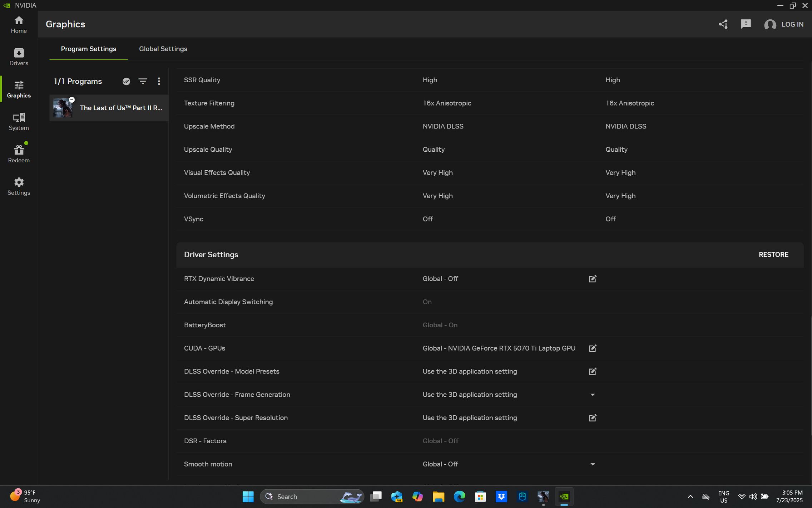Expand DLSS Override - Frame Generation dropdown

593,395
